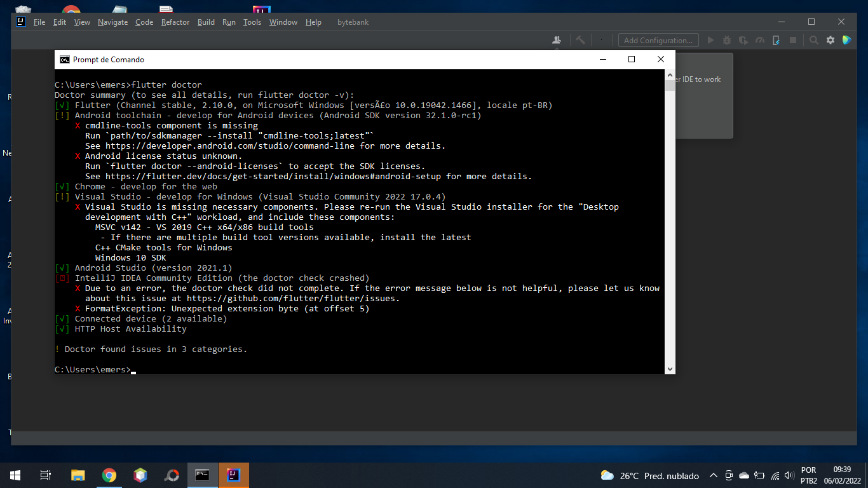
Task: Open the Refactor menu in IntelliJ
Action: pos(175,22)
